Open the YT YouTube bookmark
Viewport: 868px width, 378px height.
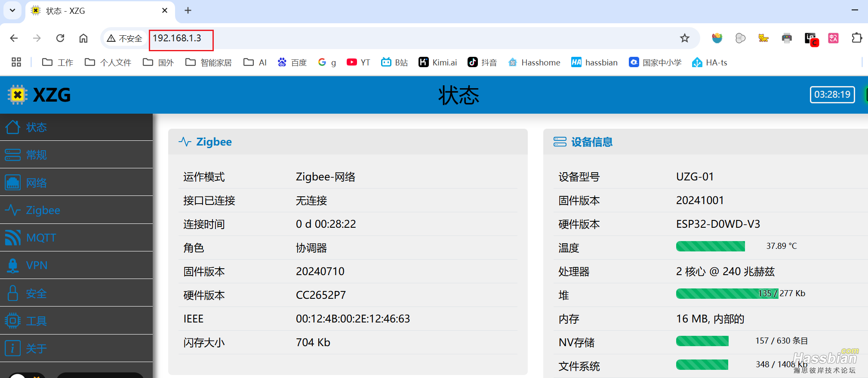[358, 62]
